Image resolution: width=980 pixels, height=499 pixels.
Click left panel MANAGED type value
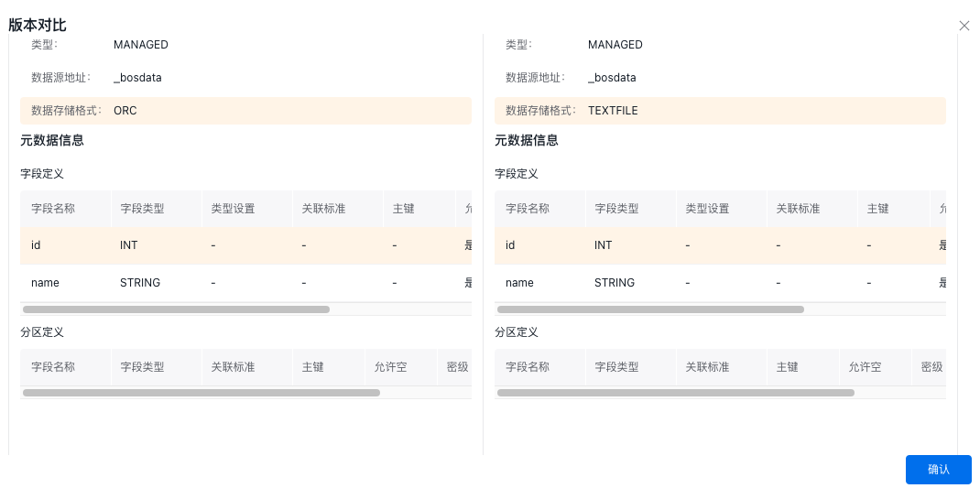pos(141,44)
